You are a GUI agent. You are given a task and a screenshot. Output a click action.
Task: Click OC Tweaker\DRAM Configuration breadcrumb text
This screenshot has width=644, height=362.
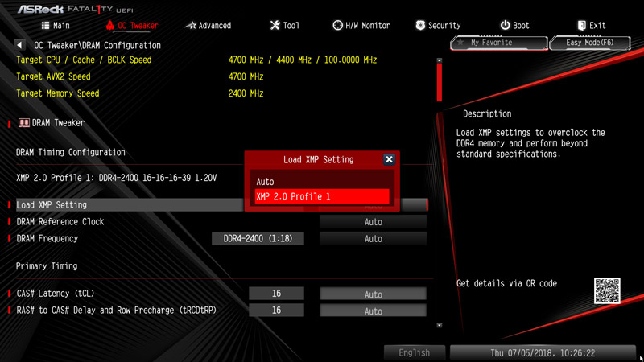(x=97, y=45)
